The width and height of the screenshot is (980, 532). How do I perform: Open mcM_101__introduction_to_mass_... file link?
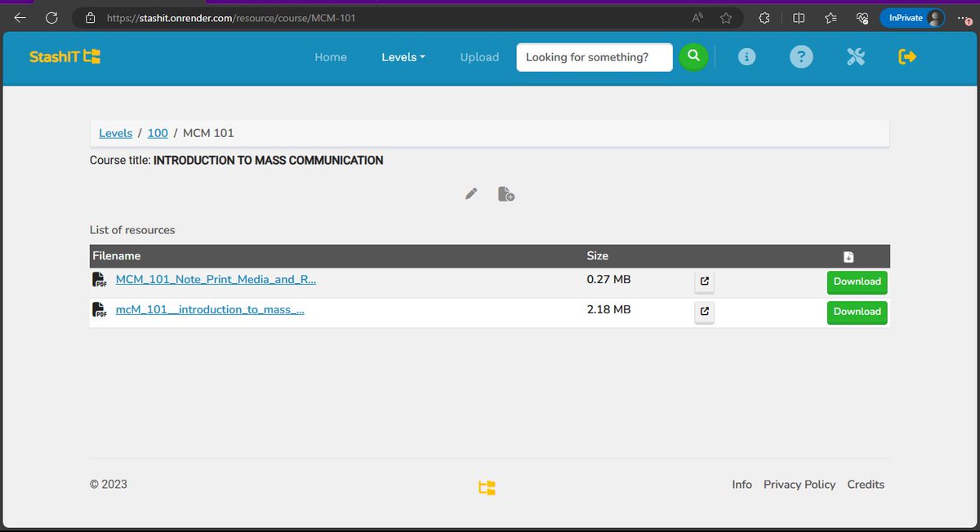(210, 309)
